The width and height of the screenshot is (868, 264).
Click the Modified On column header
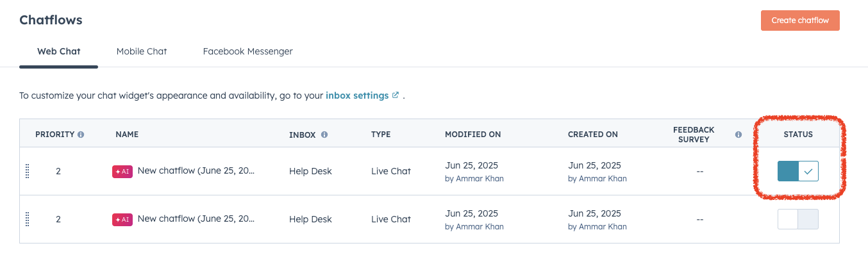(x=472, y=135)
